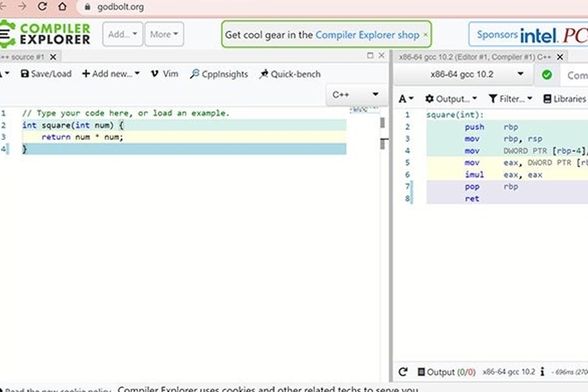
Task: Open the Add... dropdown menu
Action: [x=122, y=34]
